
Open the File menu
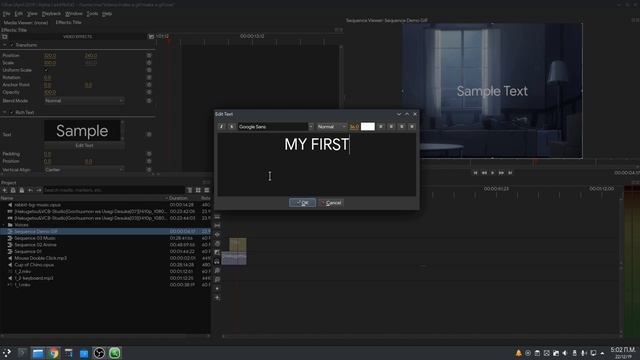(x=6, y=14)
